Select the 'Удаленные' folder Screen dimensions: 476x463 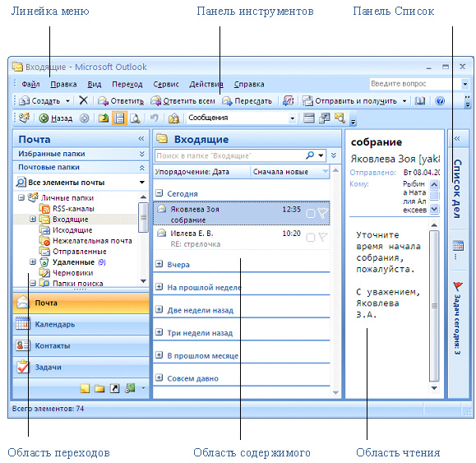(x=73, y=262)
